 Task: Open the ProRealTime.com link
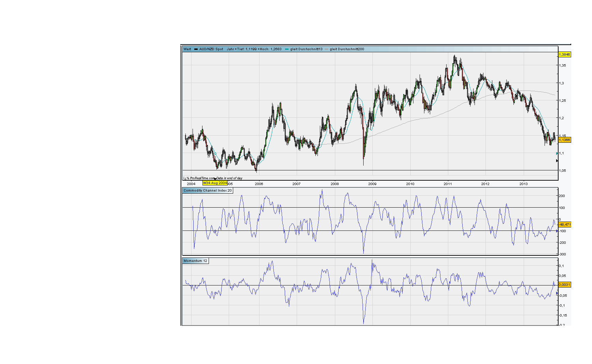(x=202, y=178)
